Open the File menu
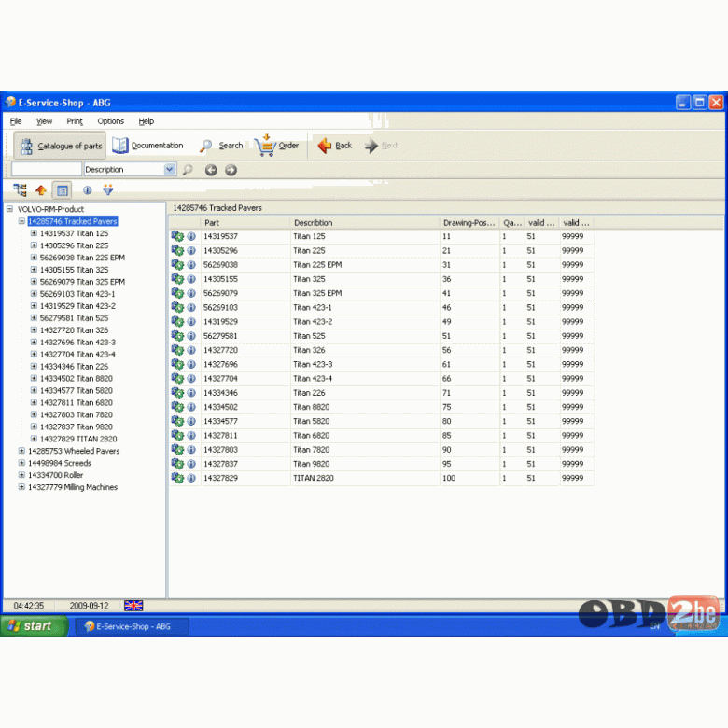This screenshot has width=728, height=728. (x=16, y=121)
